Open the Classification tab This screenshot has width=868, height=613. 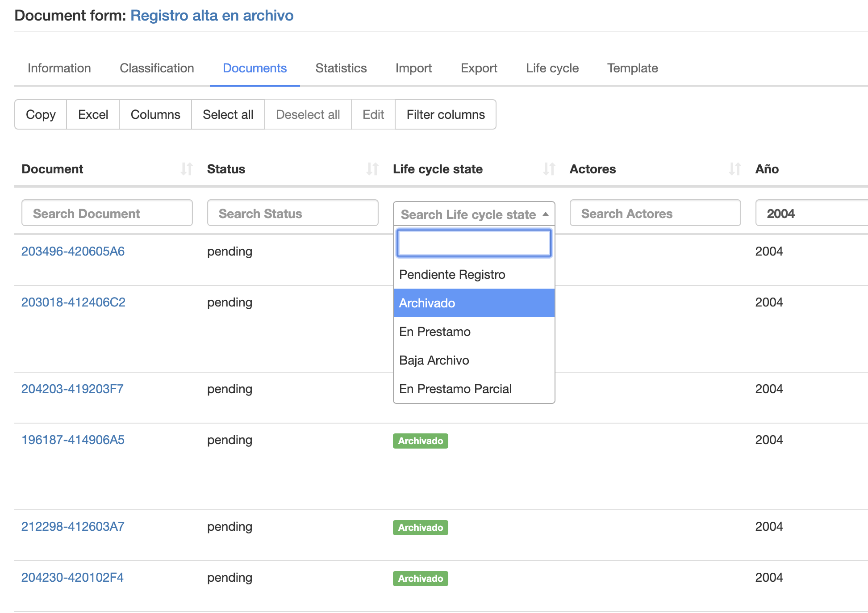coord(157,68)
